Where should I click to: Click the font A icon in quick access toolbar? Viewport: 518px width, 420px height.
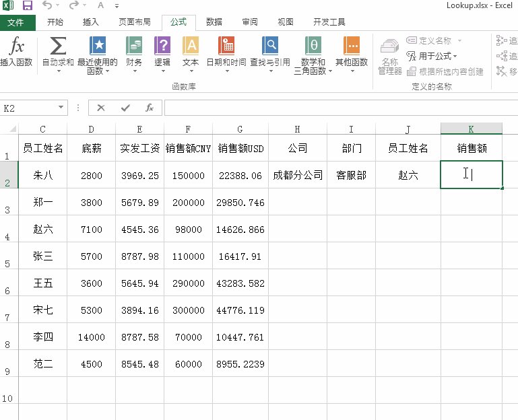[101, 5]
